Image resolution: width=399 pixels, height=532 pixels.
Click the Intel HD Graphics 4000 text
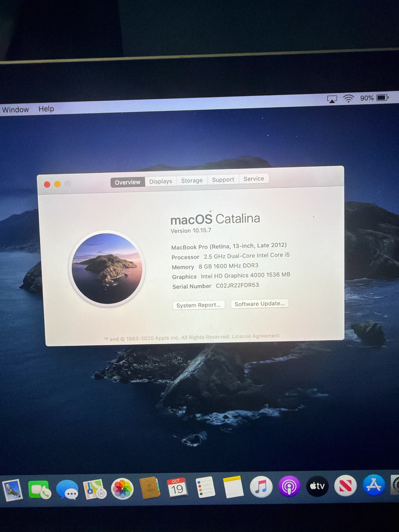tap(246, 275)
